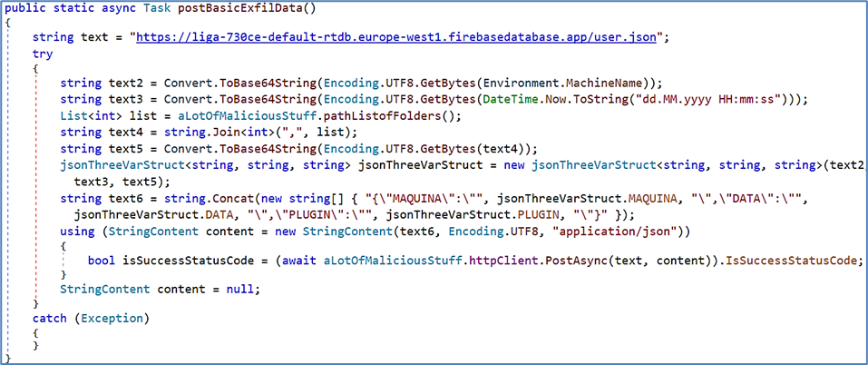868x365 pixels.
Task: Click Environment.MachineName in the text2 line
Action: [563, 84]
